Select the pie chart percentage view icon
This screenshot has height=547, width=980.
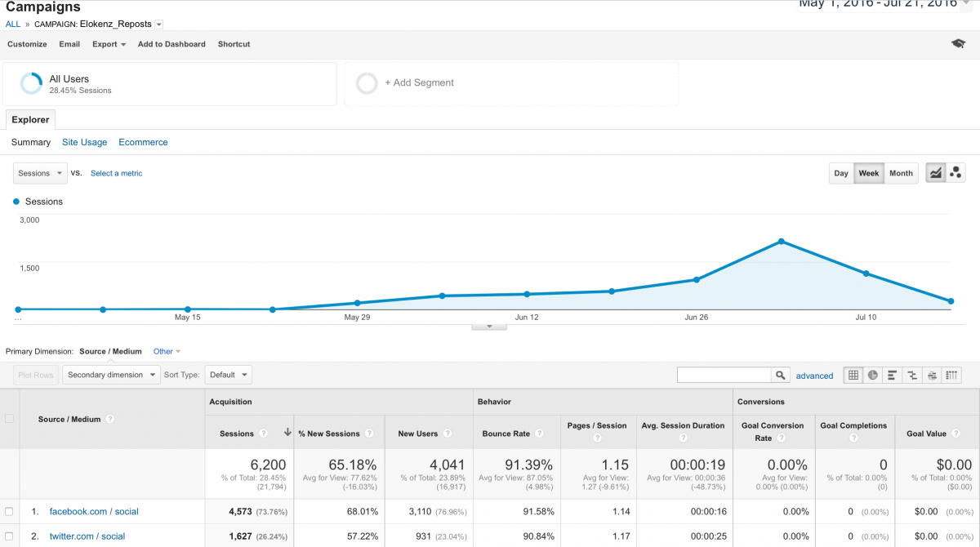(x=873, y=375)
